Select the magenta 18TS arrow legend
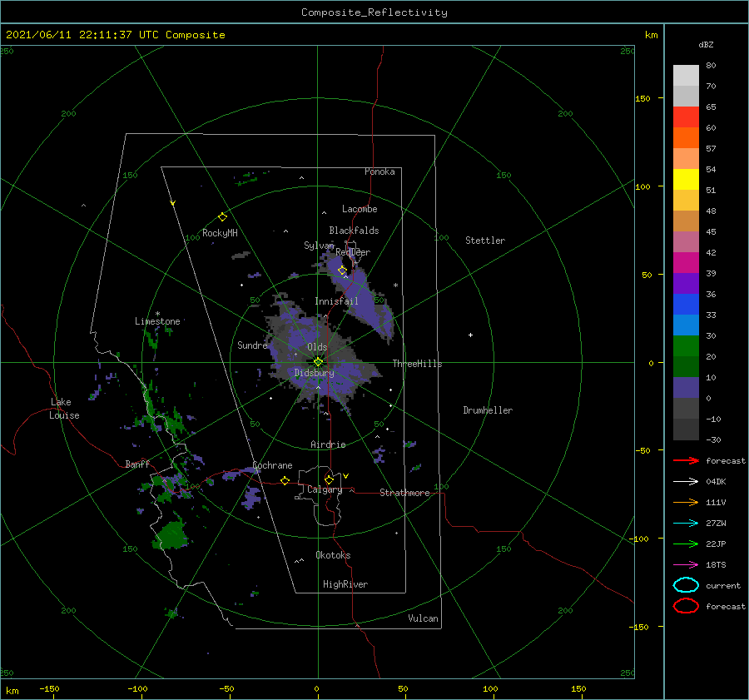 coord(686,565)
